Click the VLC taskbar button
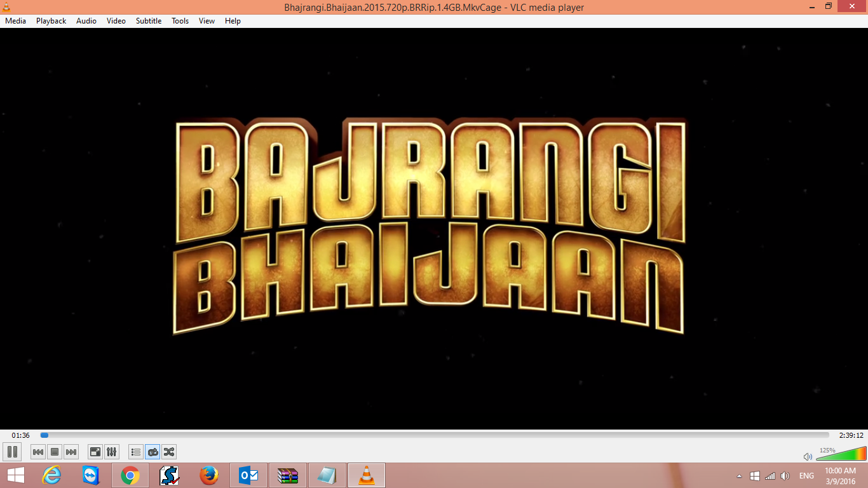 [x=367, y=475]
